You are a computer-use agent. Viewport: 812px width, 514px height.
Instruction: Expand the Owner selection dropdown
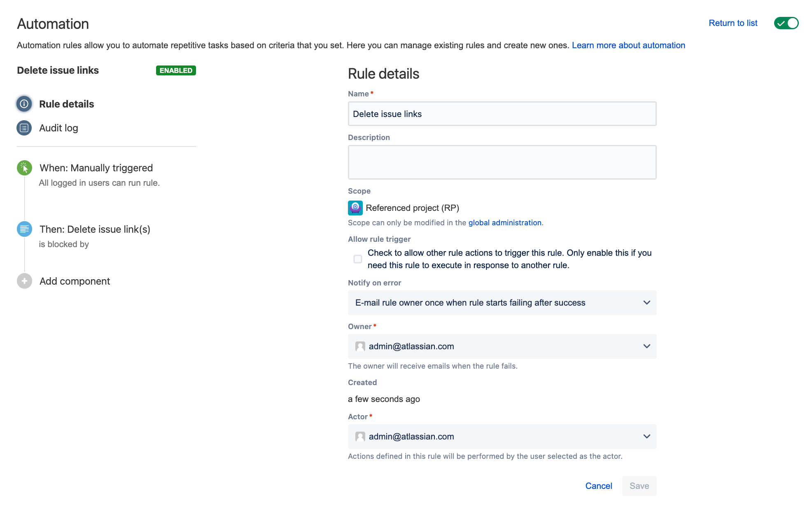tap(646, 346)
